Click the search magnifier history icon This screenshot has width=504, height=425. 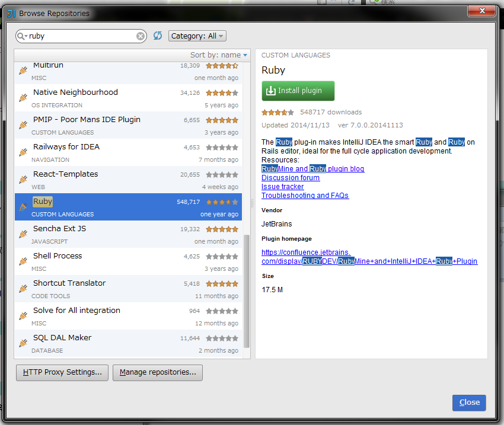click(x=22, y=36)
